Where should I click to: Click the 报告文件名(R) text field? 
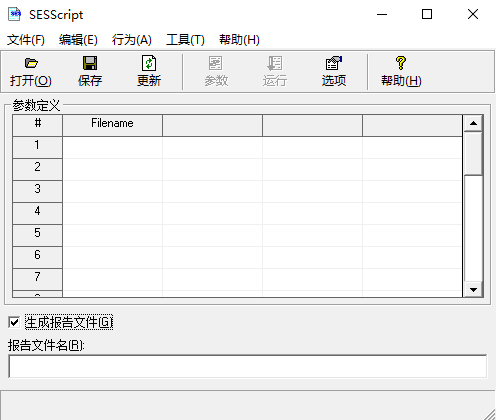tap(248, 366)
